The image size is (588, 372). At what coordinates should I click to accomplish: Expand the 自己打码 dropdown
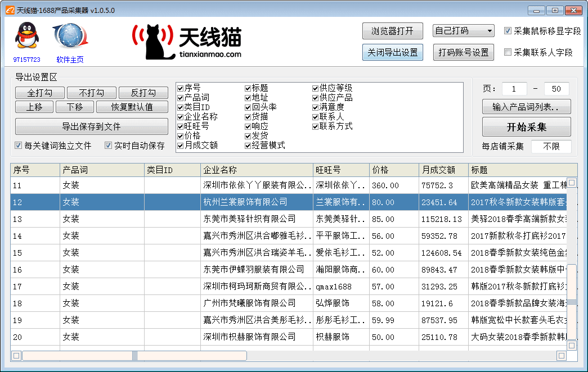pyautogui.click(x=463, y=31)
